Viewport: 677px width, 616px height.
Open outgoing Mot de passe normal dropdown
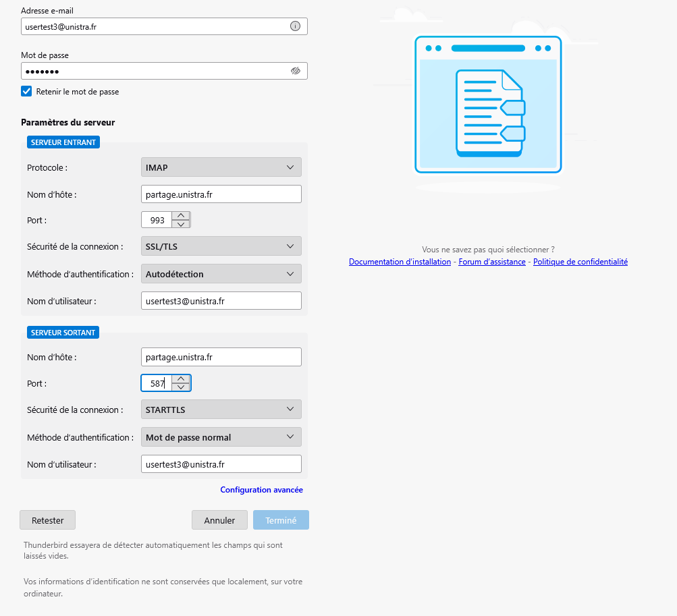[x=221, y=437]
